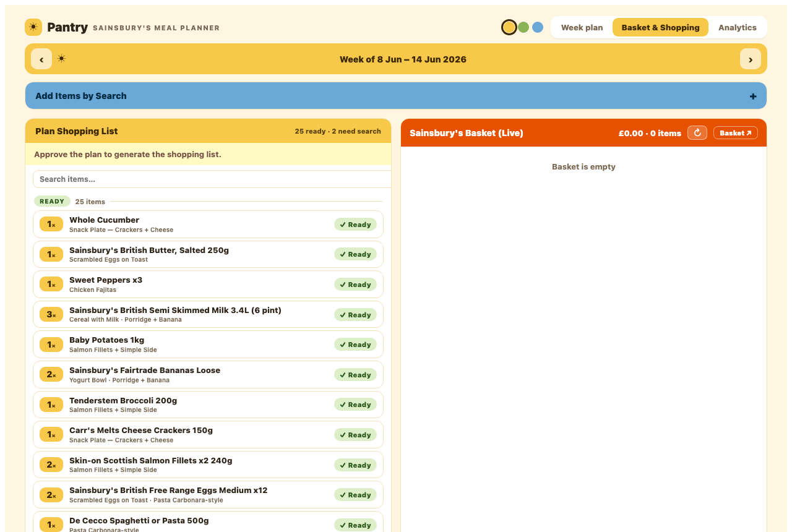Click 'Basket is empty' message
Image resolution: width=792 pixels, height=532 pixels.
pos(583,166)
